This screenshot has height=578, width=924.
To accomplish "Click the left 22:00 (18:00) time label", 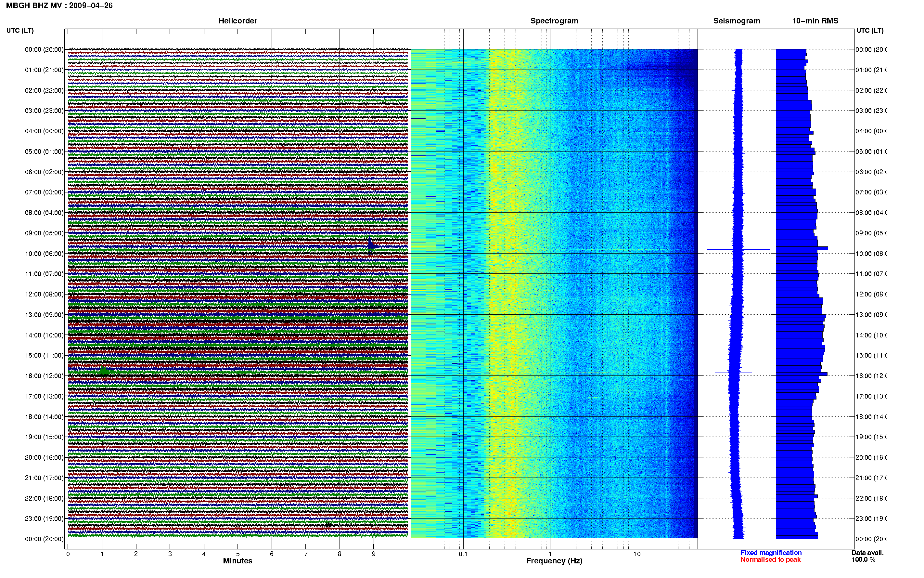I will (x=44, y=498).
